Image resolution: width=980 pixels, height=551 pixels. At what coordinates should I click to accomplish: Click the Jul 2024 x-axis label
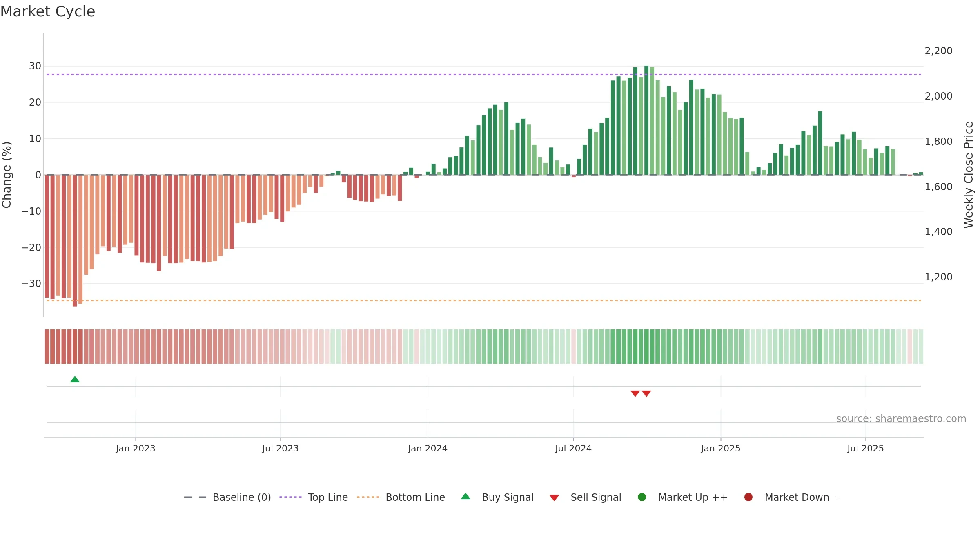tap(573, 449)
